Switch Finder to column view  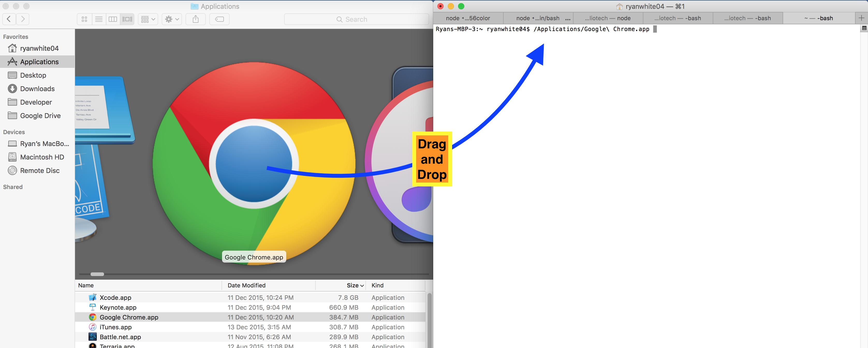113,19
